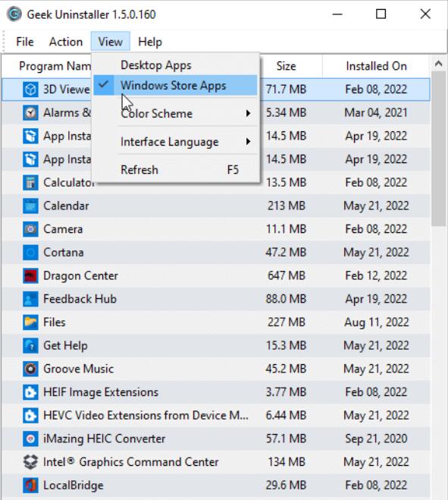Open the Action menu
The height and width of the screenshot is (500, 448).
click(x=66, y=42)
